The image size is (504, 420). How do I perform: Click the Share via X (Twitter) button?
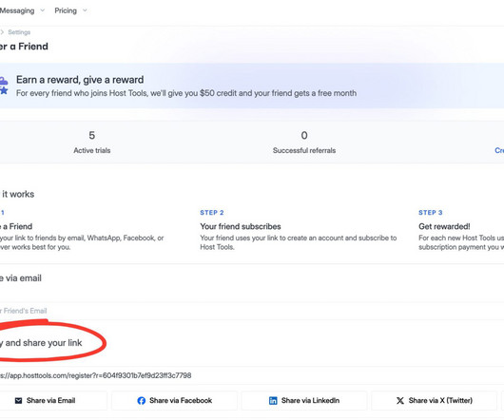tap(434, 400)
